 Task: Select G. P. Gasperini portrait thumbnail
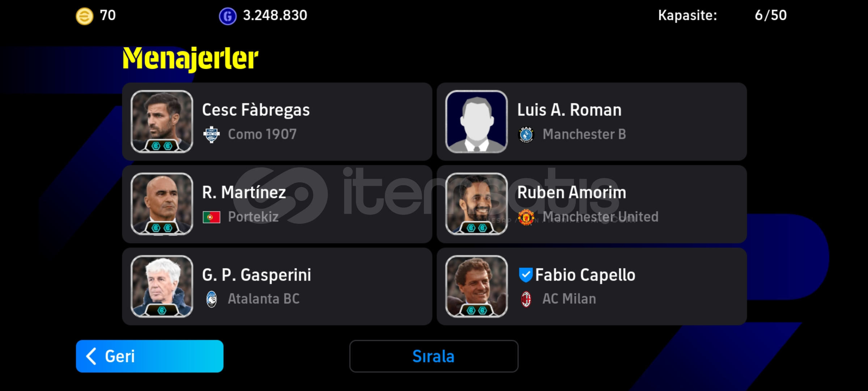click(162, 286)
